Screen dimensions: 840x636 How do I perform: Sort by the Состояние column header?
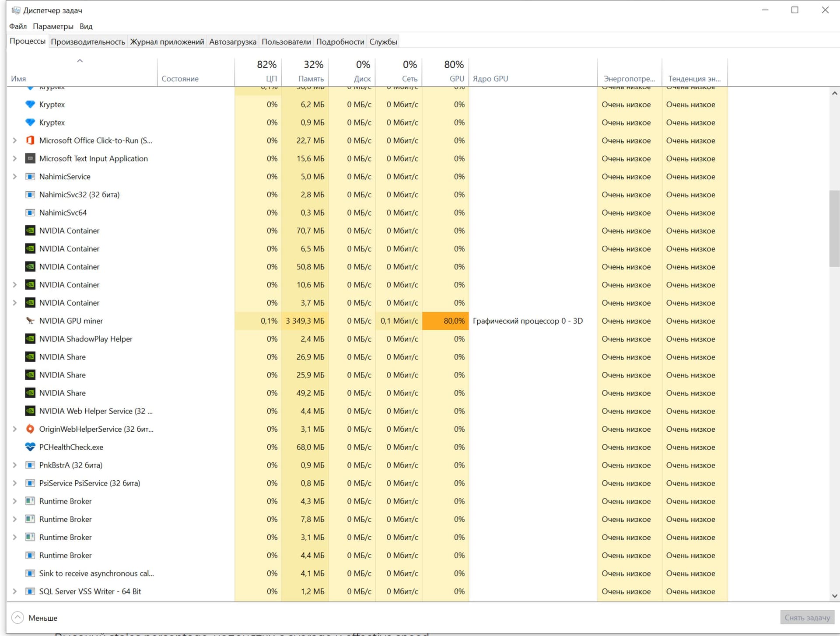point(196,72)
